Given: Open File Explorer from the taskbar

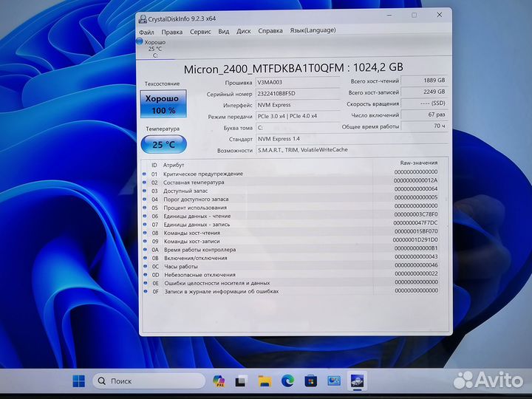Looking at the screenshot, I should point(265,381).
